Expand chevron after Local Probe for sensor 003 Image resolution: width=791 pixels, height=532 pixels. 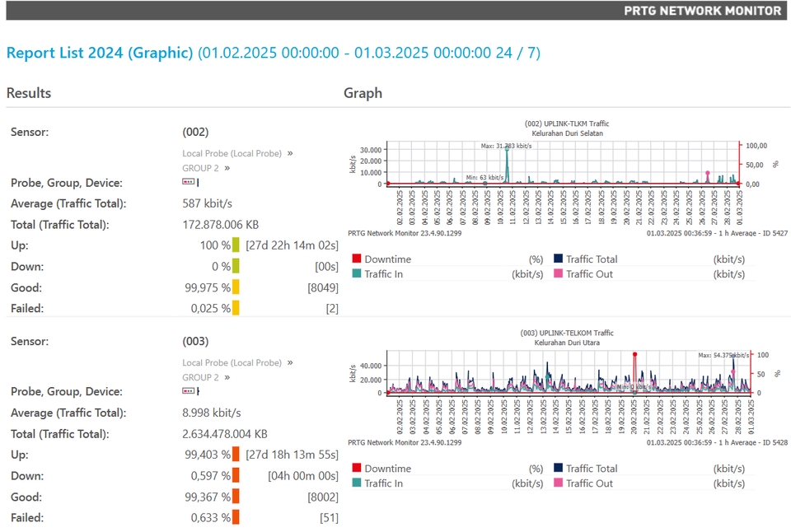pos(290,362)
